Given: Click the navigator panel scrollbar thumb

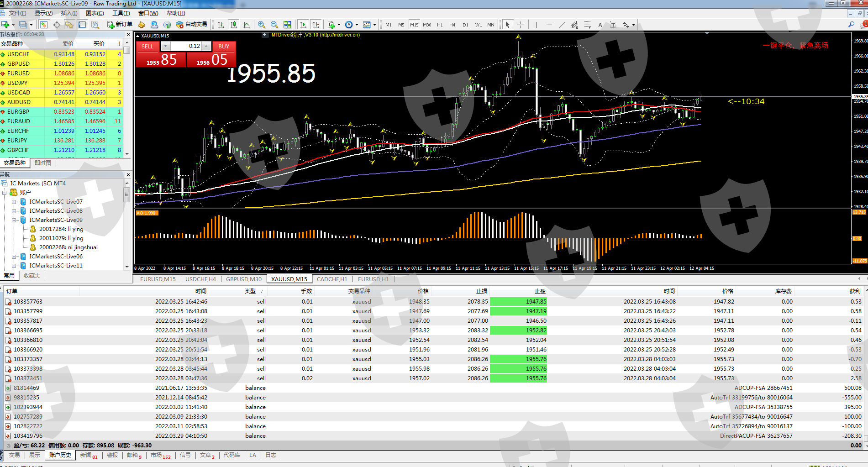Looking at the screenshot, I should pyautogui.click(x=127, y=195).
